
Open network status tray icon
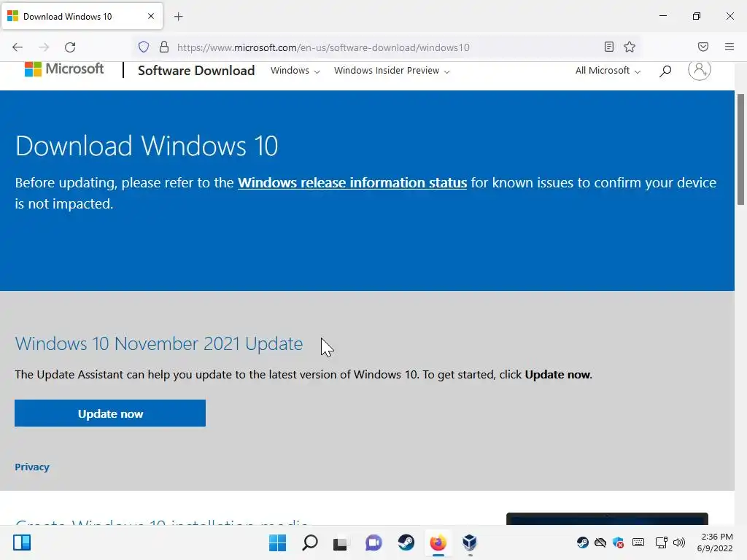click(x=661, y=542)
